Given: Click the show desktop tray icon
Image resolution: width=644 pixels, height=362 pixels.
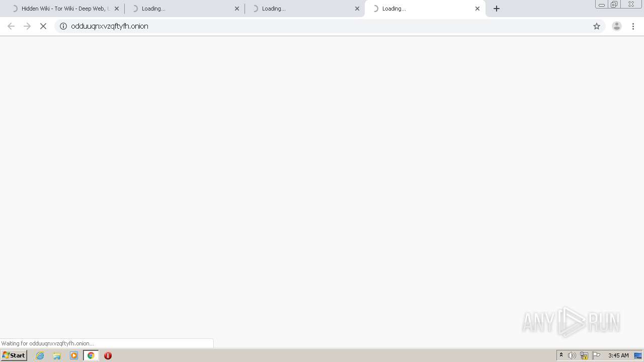Looking at the screenshot, I should coord(638,355).
